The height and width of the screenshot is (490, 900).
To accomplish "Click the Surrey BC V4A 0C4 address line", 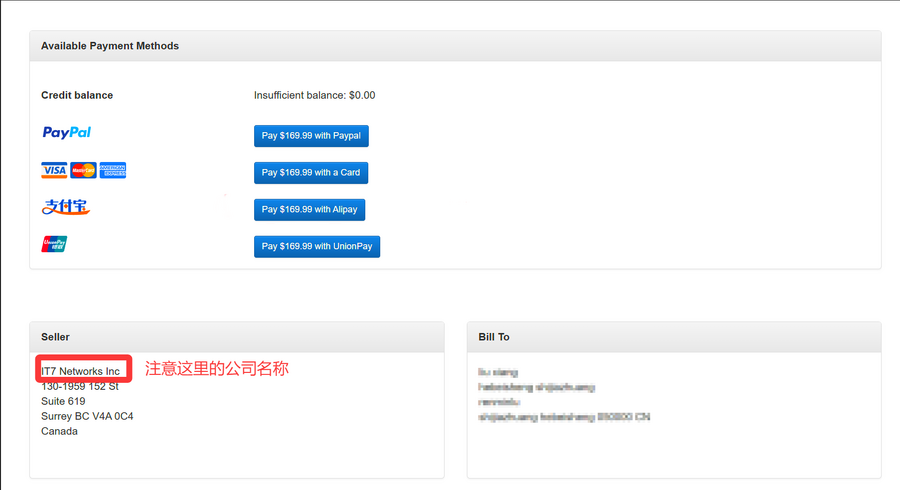I will tap(87, 416).
